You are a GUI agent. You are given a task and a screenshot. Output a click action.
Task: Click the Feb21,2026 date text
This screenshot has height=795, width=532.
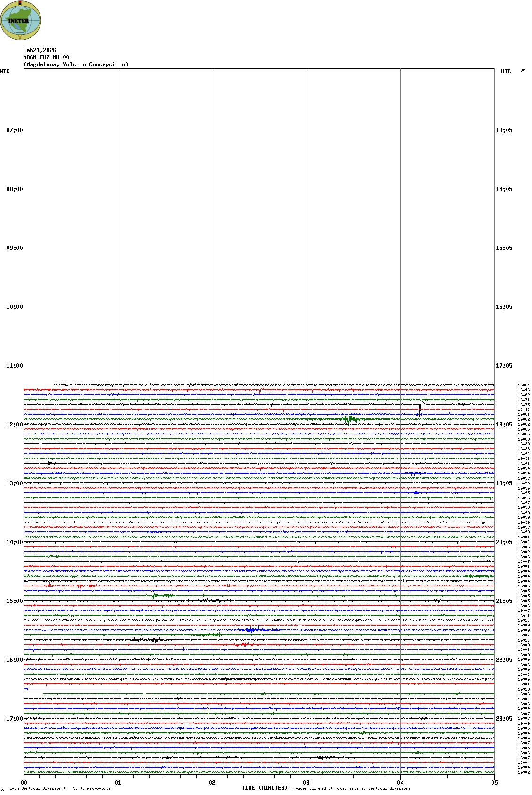tap(40, 50)
